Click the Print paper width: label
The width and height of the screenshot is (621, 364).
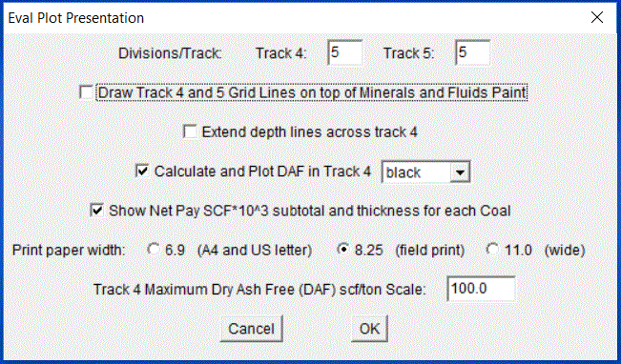(69, 250)
